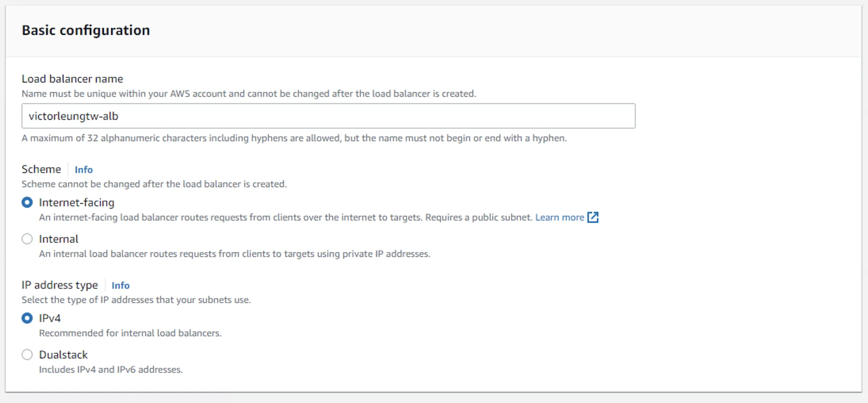Enable the Dualstack radio button
Image resolution: width=868 pixels, height=403 pixels.
[27, 355]
